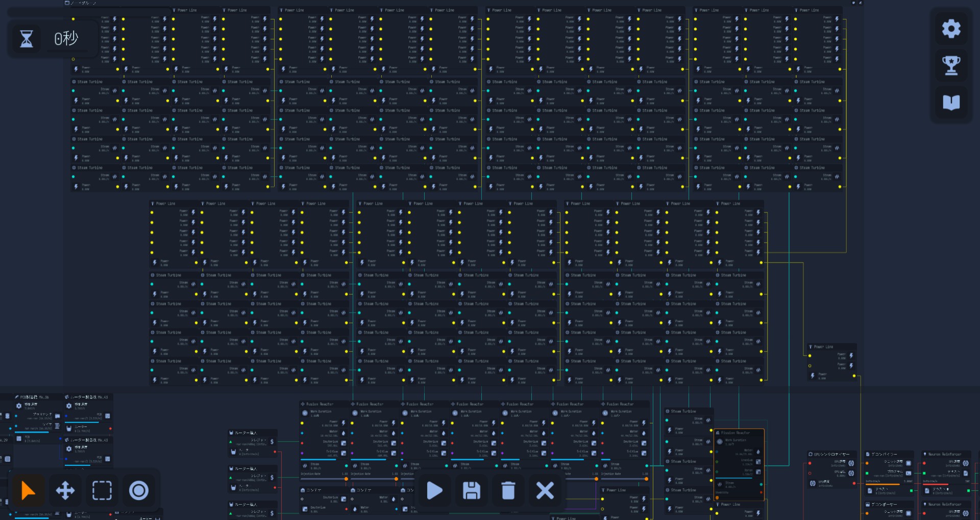Click output port of Power Line above GPUシンクロナイザー
Image resolution: width=980 pixels, height=520 pixels.
tap(854, 376)
